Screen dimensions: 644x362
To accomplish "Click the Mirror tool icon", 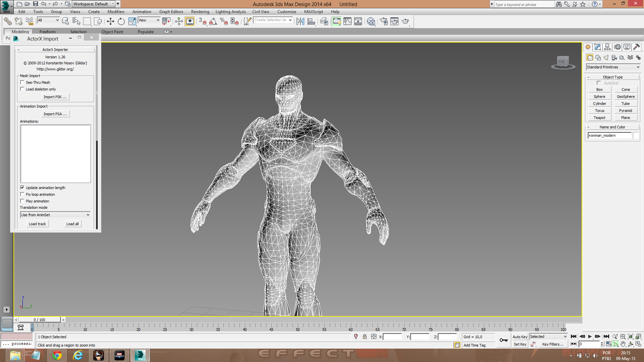I will coord(301,21).
